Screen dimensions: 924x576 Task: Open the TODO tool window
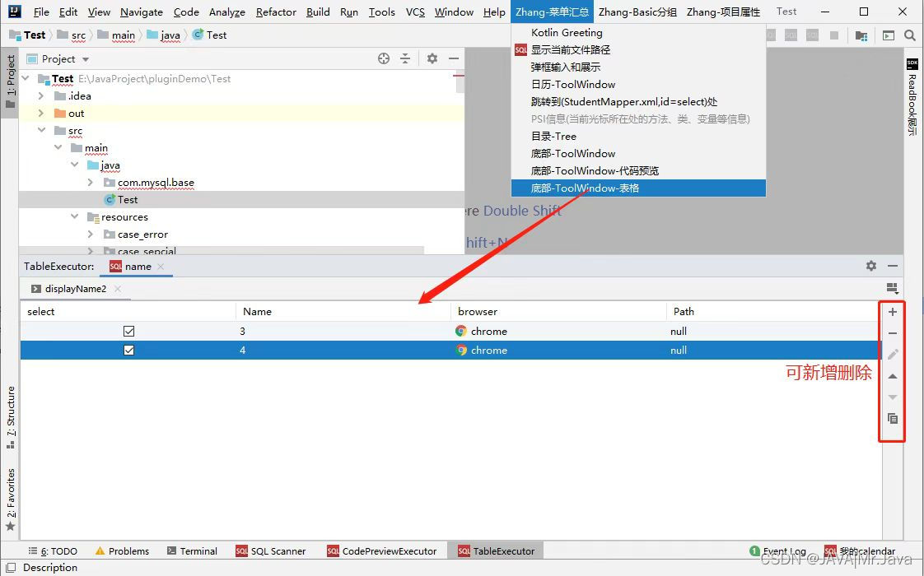(53, 551)
